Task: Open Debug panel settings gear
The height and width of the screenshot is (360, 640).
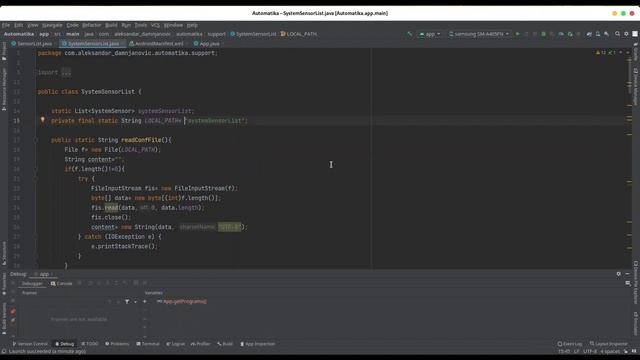Action: pos(618,274)
